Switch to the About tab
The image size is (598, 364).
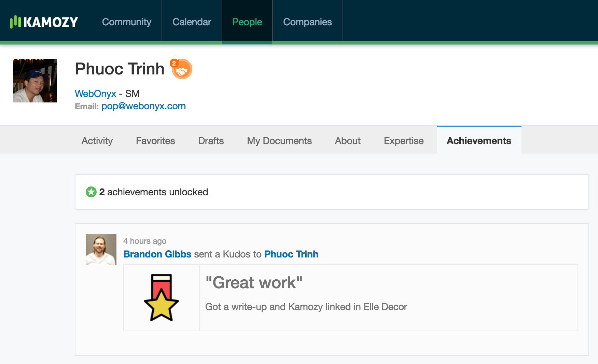click(348, 141)
